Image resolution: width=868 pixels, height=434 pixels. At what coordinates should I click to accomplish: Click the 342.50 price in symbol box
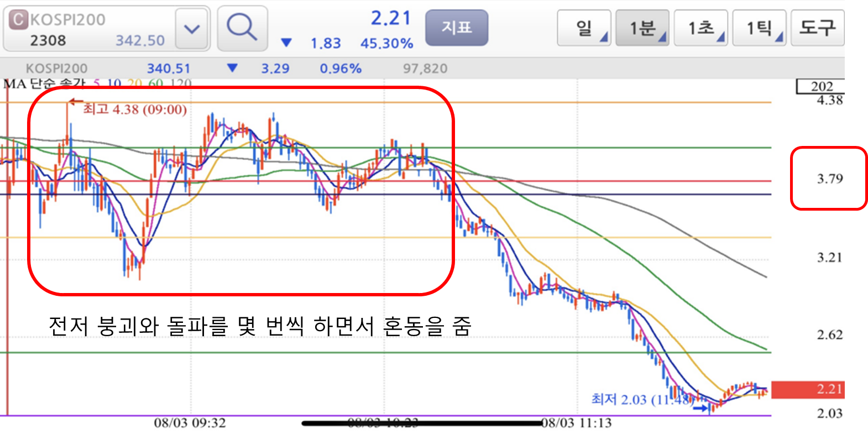coord(140,40)
